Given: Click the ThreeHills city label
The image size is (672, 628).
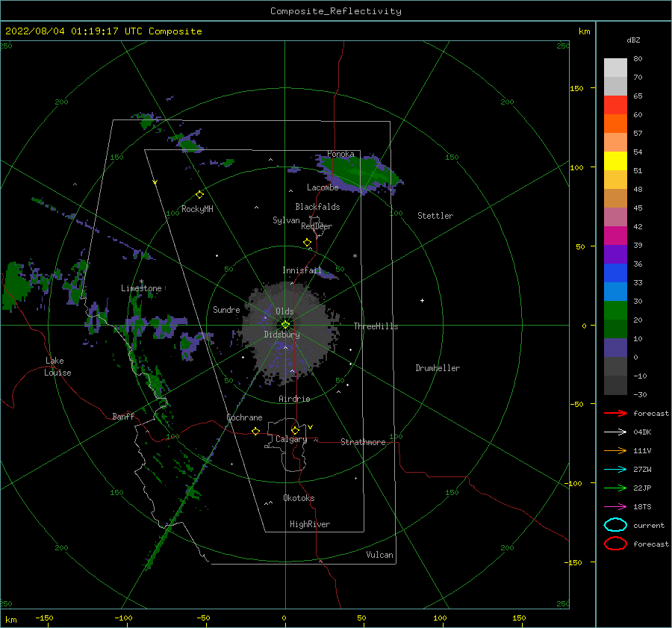Looking at the screenshot, I should tap(376, 326).
